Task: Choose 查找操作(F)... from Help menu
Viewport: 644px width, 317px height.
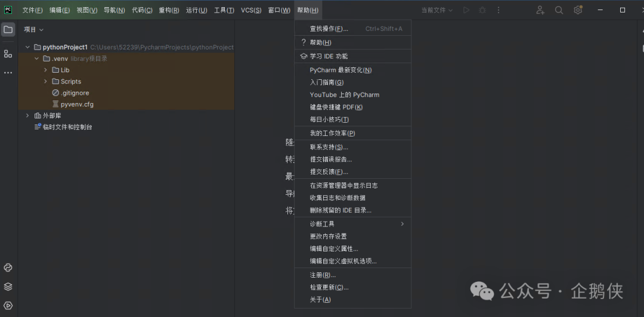Action: pyautogui.click(x=353, y=29)
